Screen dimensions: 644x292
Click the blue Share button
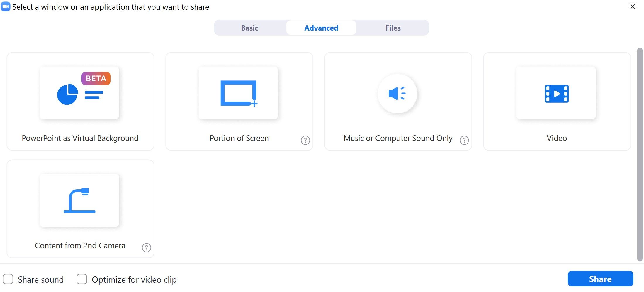coord(600,279)
